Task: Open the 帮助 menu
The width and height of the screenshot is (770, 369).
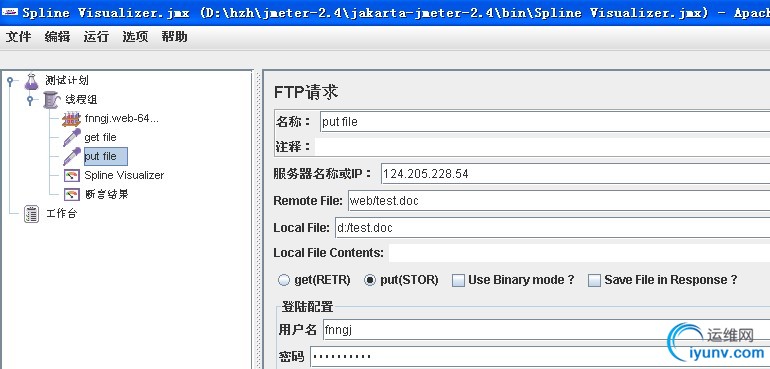Action: pyautogui.click(x=174, y=36)
